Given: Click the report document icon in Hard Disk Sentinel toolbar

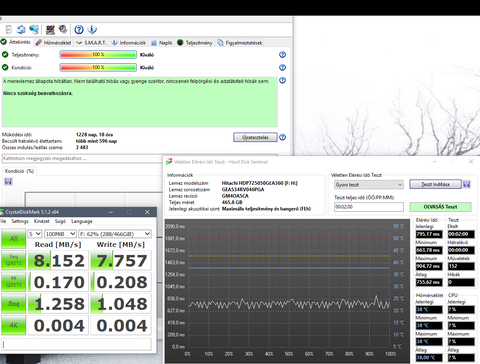Looking at the screenshot, I should [9, 30].
